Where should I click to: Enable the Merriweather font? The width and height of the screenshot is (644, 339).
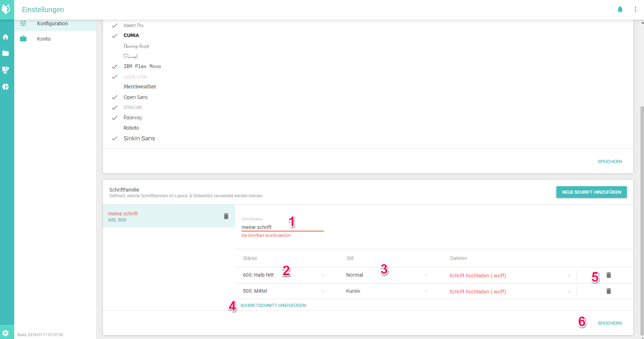pos(114,87)
